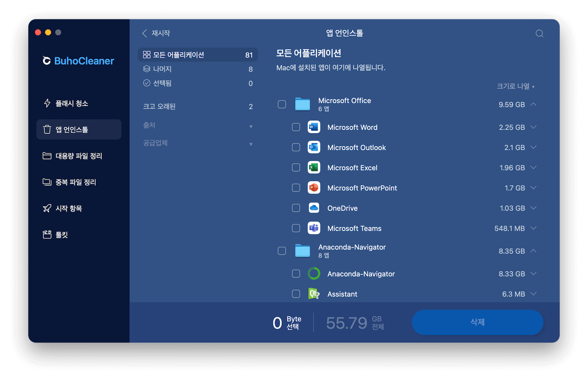Click the lightning bolt Flash Clean icon
Viewport: 588px width, 380px height.
click(x=47, y=103)
